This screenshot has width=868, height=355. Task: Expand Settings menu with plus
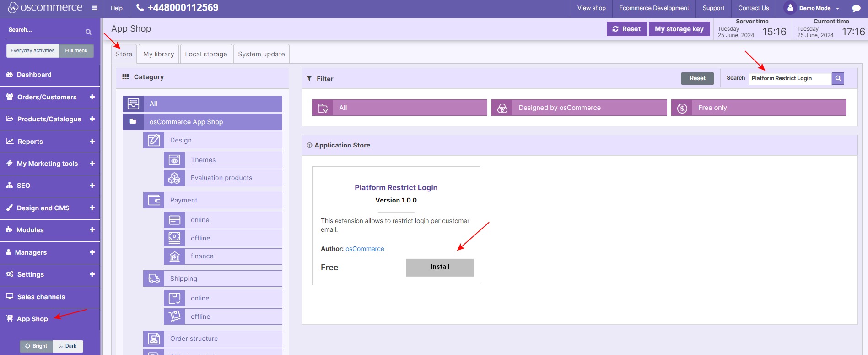[x=92, y=274]
